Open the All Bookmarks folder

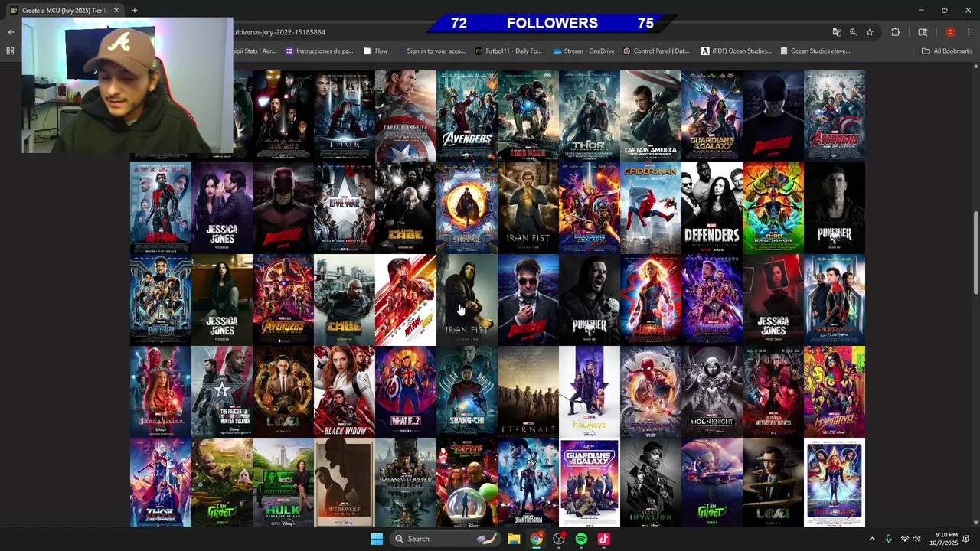(947, 51)
